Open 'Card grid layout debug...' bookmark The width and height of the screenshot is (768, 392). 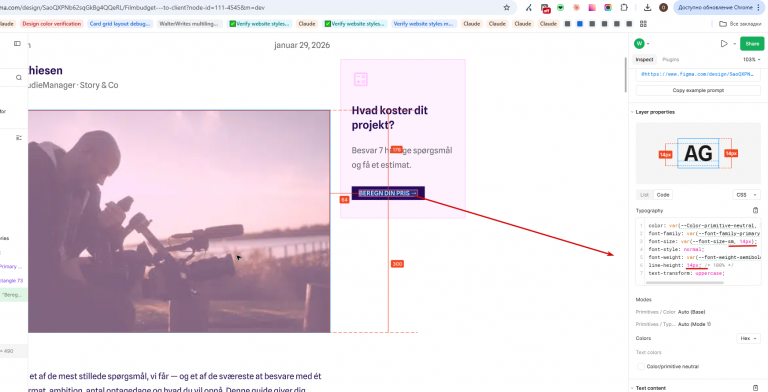point(120,24)
